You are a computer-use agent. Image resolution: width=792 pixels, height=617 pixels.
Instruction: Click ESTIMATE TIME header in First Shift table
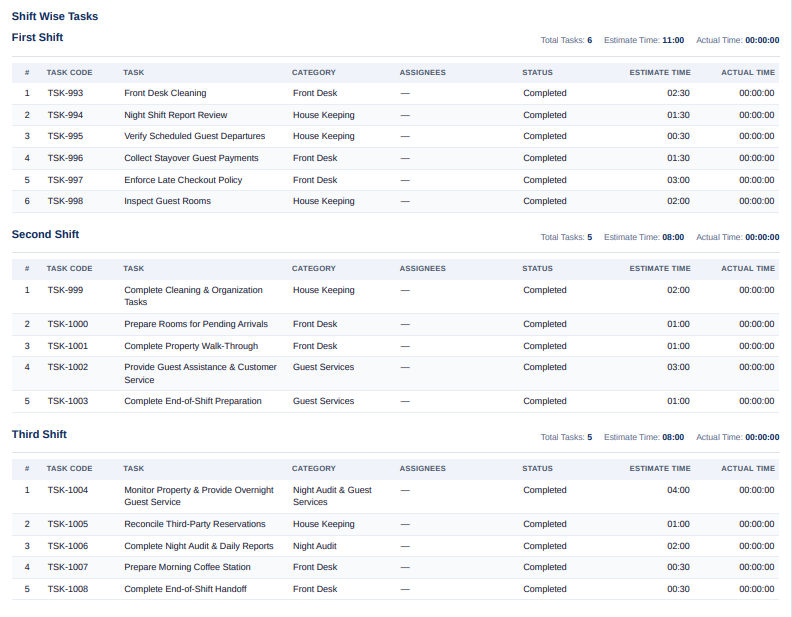click(660, 73)
